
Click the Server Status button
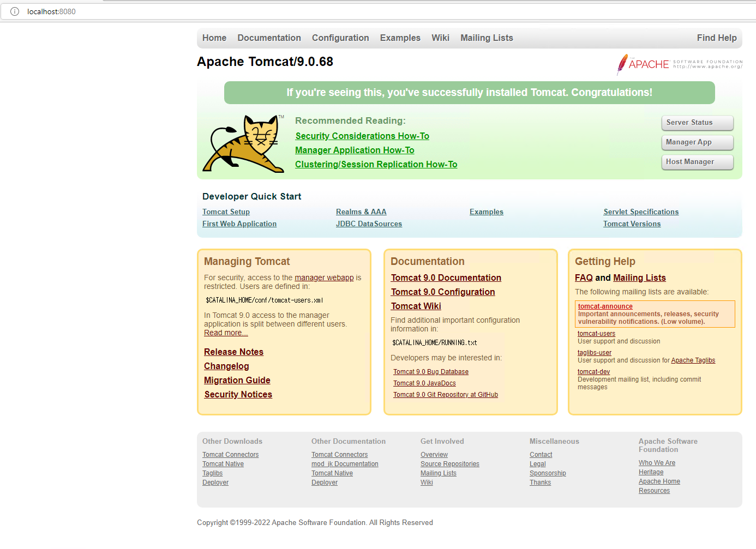[697, 123]
